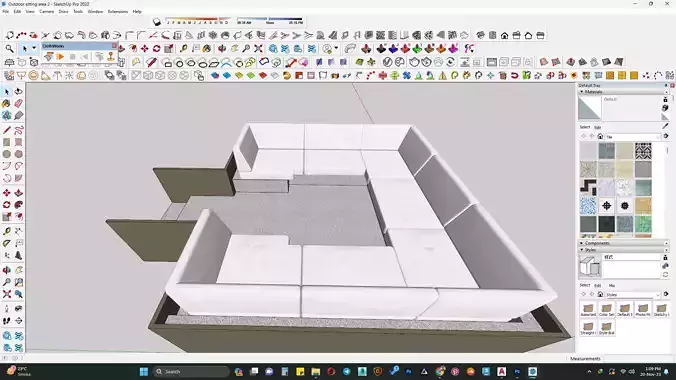Open the Extensions menu

point(118,12)
